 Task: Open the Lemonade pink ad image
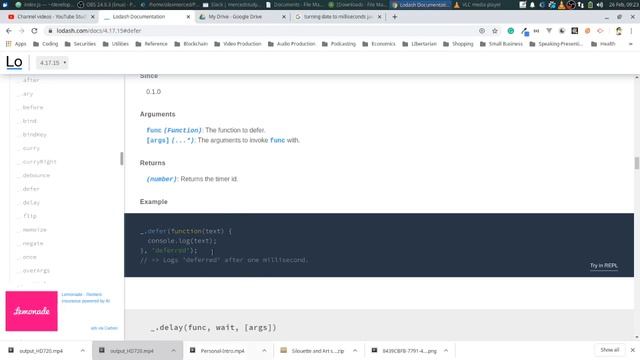pos(31,311)
